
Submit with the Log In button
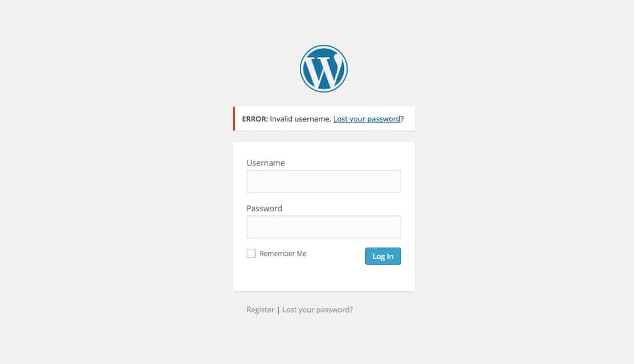(x=383, y=256)
